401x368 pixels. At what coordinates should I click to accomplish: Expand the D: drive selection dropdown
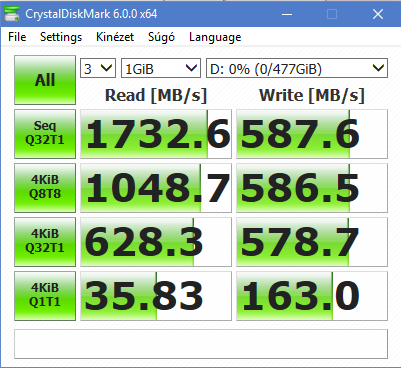click(297, 68)
